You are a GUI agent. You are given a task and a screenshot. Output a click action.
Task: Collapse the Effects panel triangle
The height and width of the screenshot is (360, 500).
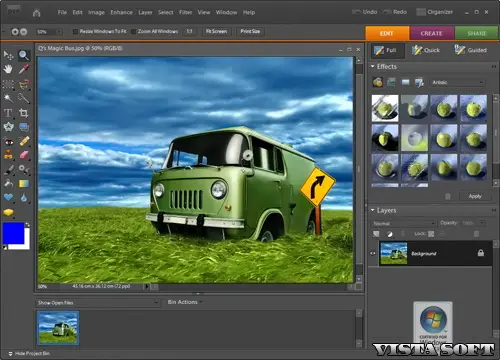tap(373, 67)
